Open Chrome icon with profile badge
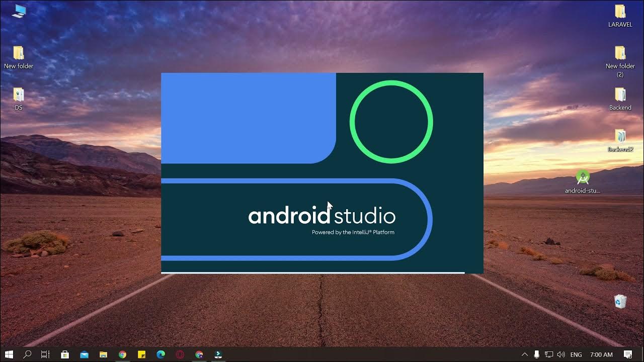This screenshot has height=362, width=644. coord(199,354)
